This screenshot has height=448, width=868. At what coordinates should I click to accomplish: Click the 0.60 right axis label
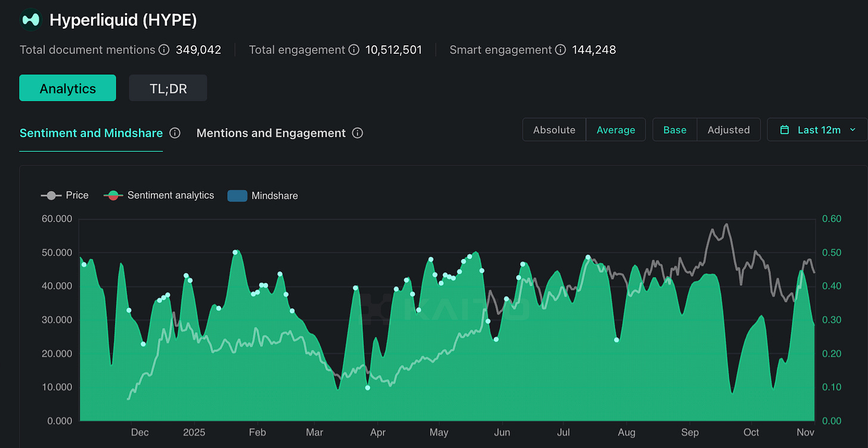(832, 219)
